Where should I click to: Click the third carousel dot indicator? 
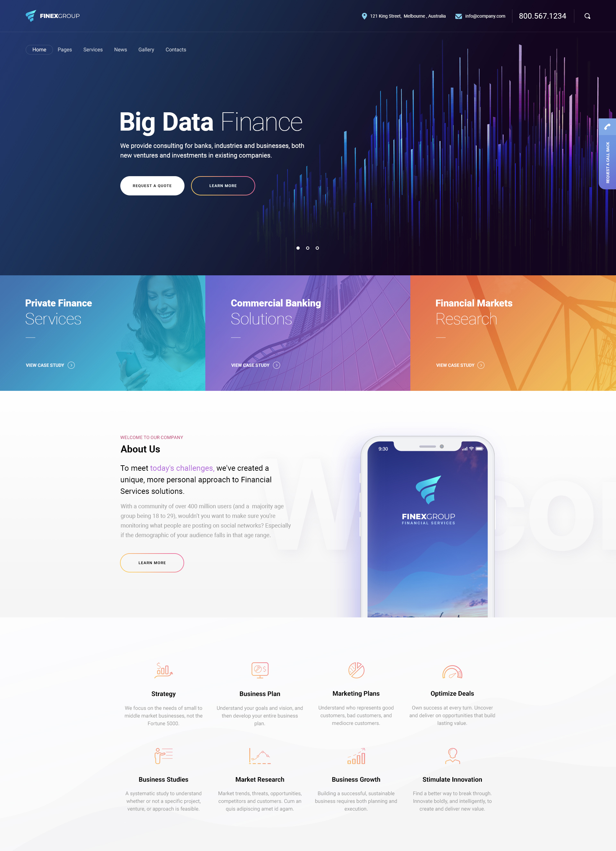coord(317,248)
